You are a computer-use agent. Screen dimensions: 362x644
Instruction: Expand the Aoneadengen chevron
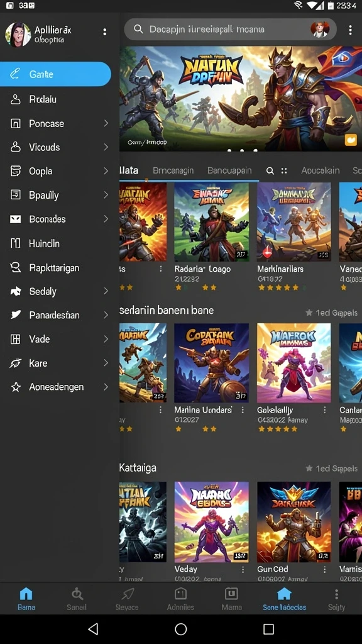[106, 387]
